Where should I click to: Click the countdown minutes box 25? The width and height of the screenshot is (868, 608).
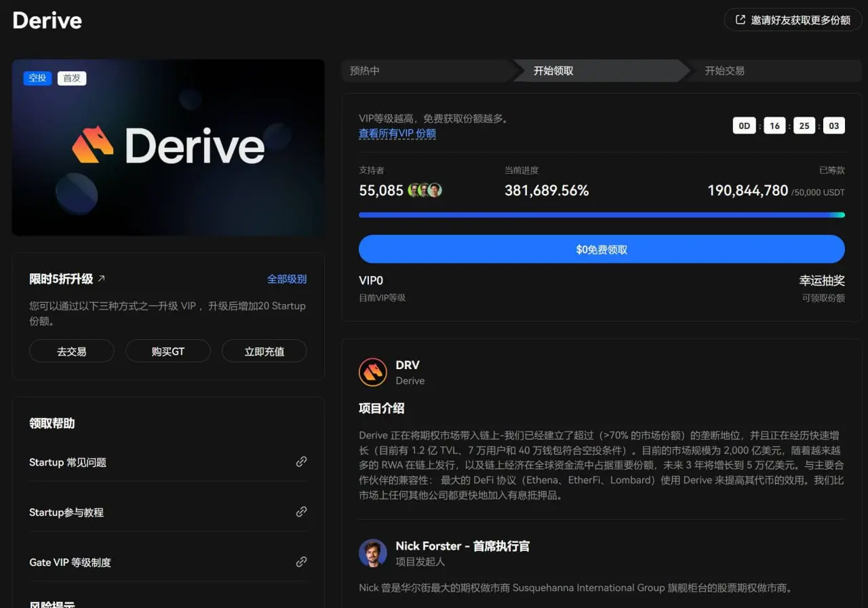tap(804, 126)
